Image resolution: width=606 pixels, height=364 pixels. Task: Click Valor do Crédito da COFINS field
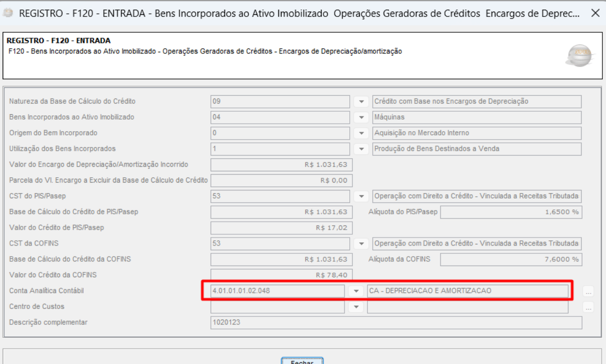click(282, 275)
